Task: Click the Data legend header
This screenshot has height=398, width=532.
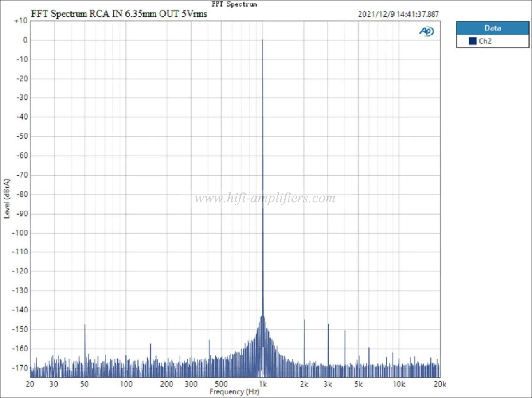Action: (x=493, y=28)
